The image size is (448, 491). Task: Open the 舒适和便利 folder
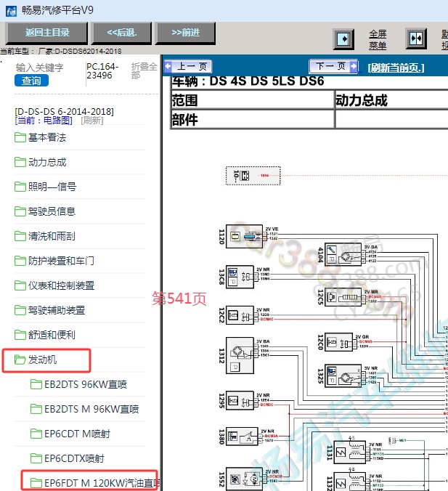click(x=52, y=335)
